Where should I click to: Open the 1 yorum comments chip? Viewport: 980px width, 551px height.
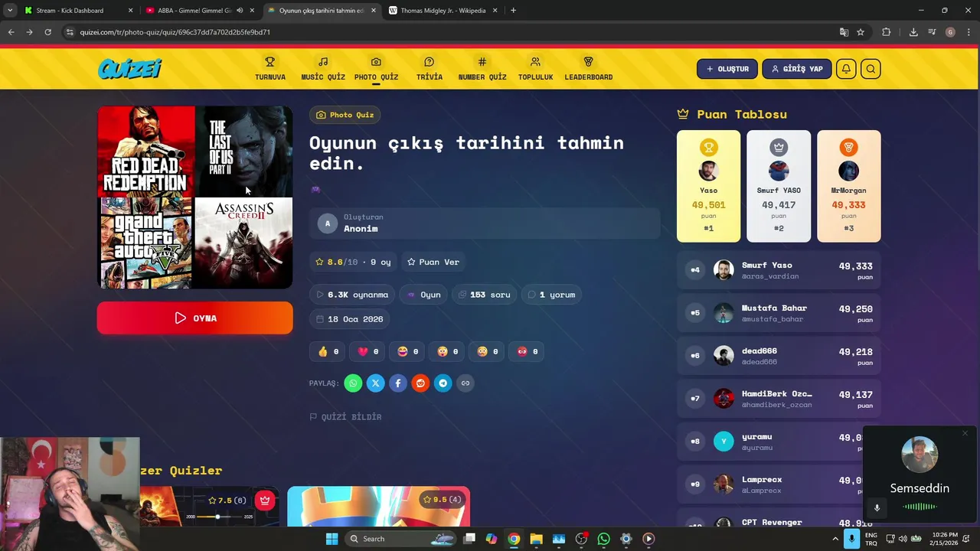coord(551,295)
